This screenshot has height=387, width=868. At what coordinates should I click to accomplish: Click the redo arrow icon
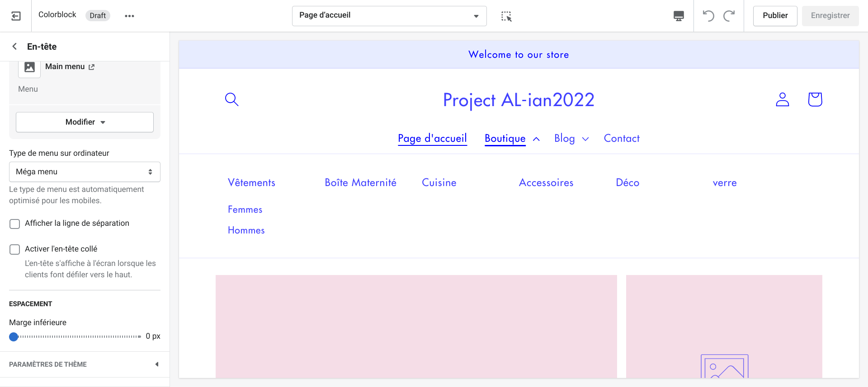pyautogui.click(x=729, y=16)
